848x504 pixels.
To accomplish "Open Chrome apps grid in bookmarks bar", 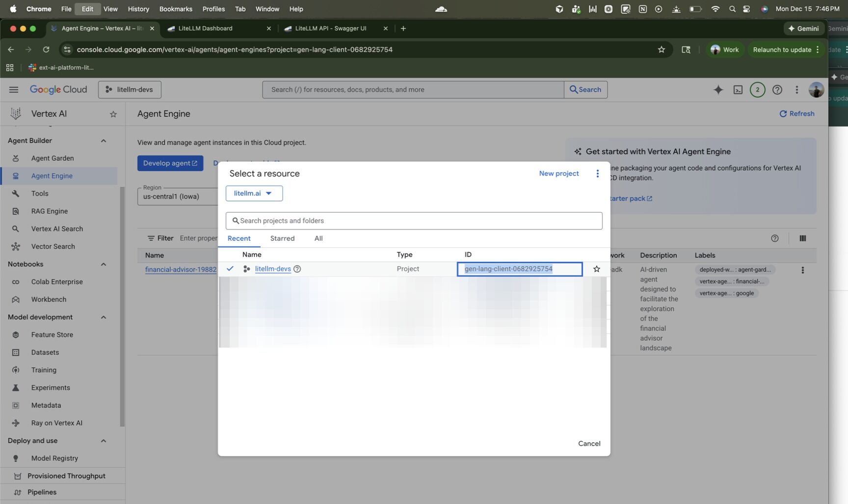I will [10, 68].
